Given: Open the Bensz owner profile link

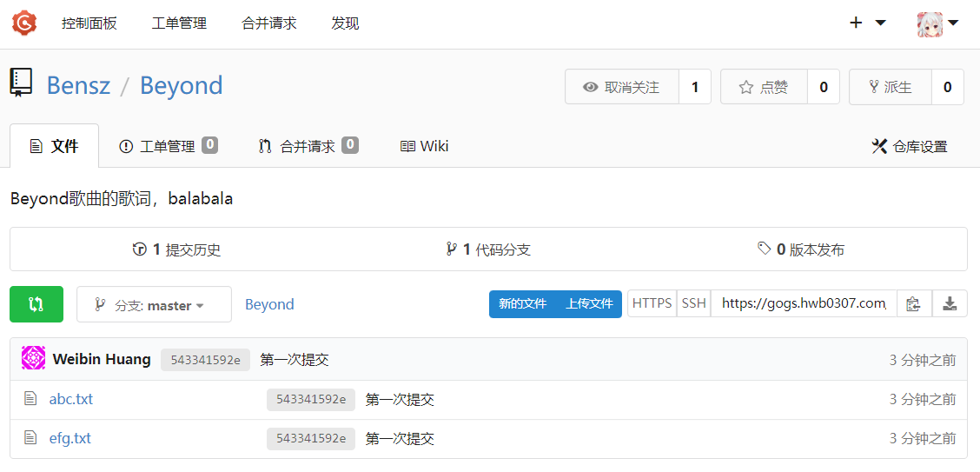Looking at the screenshot, I should click(x=79, y=85).
